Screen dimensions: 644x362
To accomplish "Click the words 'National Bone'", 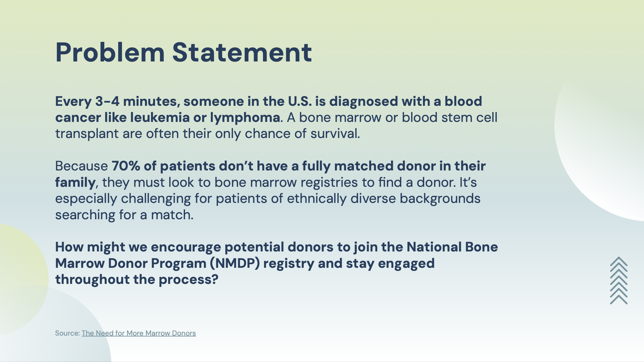I will pyautogui.click(x=452, y=247).
